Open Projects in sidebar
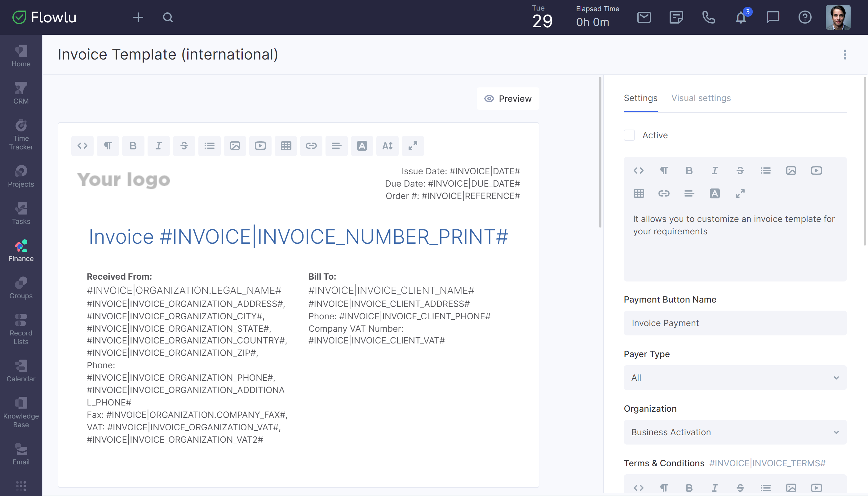 (21, 176)
